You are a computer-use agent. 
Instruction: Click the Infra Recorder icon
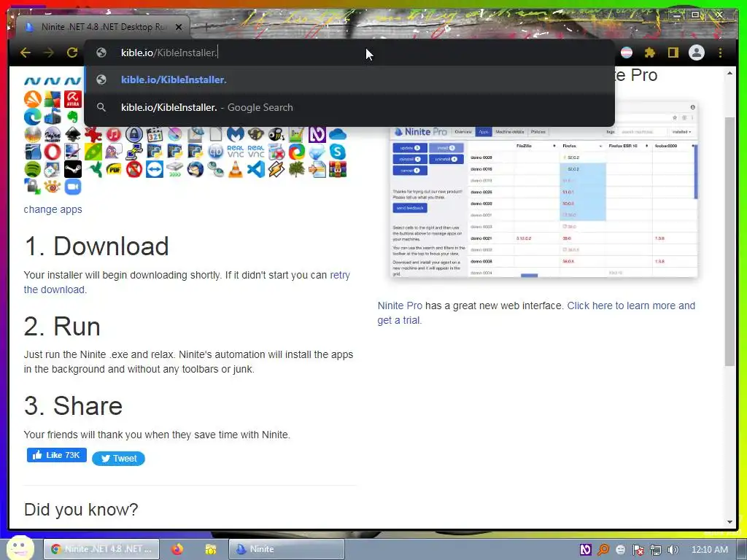click(x=53, y=134)
